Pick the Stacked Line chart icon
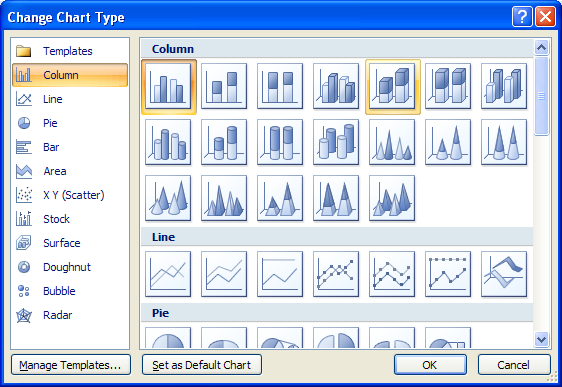Screen dimensions: 562x387 (x=224, y=274)
